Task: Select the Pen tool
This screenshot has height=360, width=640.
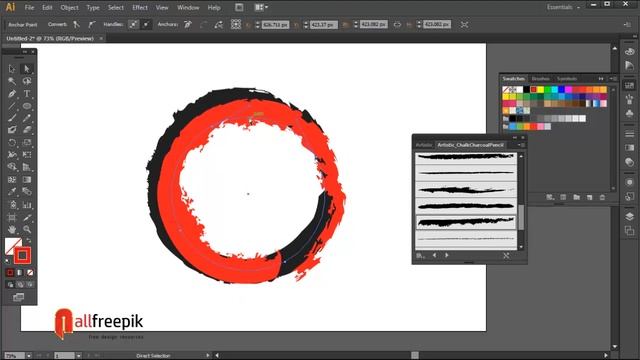Action: [x=12, y=93]
